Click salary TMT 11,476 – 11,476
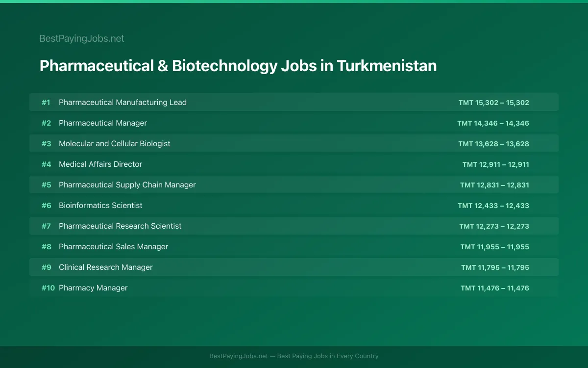Image resolution: width=588 pixels, height=368 pixels. (495, 288)
